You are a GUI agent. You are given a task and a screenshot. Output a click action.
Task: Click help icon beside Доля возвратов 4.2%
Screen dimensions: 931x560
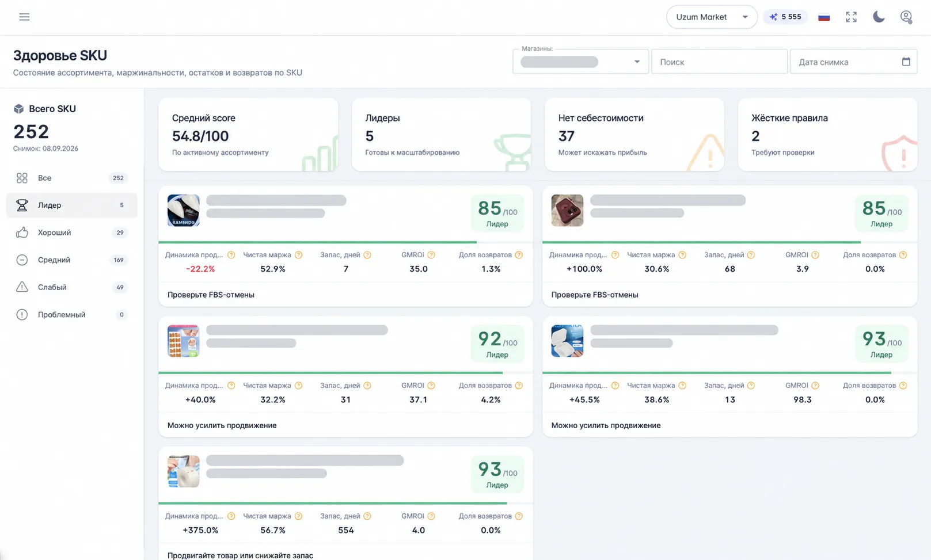click(519, 386)
